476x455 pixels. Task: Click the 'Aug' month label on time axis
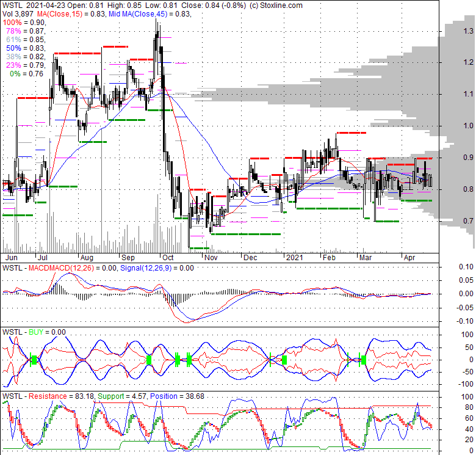click(87, 258)
